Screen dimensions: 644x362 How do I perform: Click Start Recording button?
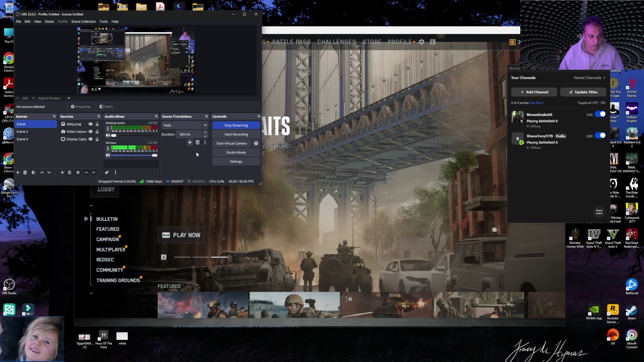pos(236,134)
